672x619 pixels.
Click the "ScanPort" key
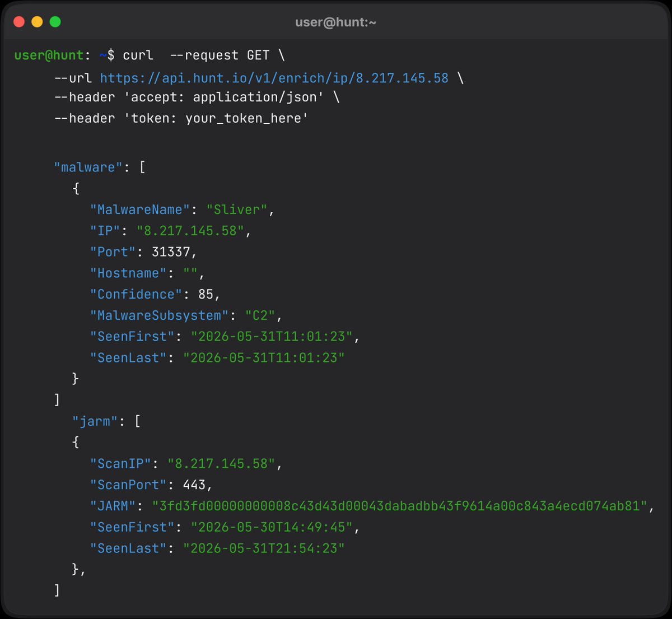point(128,485)
